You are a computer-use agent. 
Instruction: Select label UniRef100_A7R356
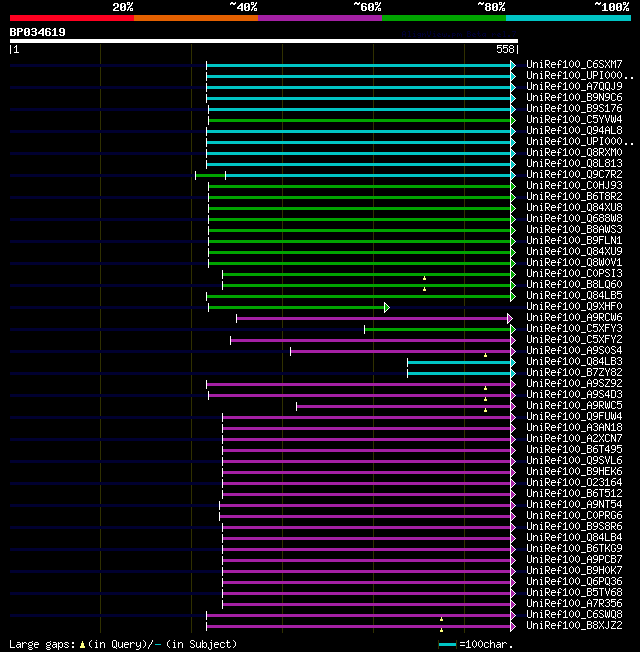pyautogui.click(x=574, y=604)
